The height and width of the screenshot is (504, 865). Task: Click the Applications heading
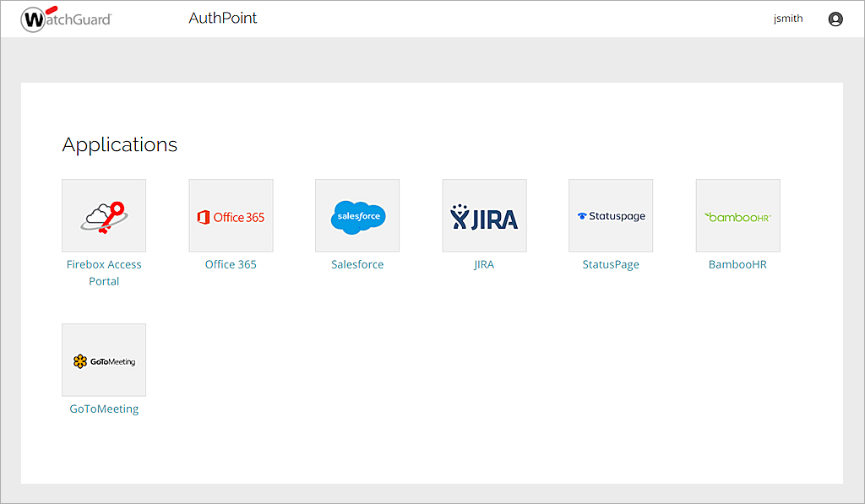119,144
